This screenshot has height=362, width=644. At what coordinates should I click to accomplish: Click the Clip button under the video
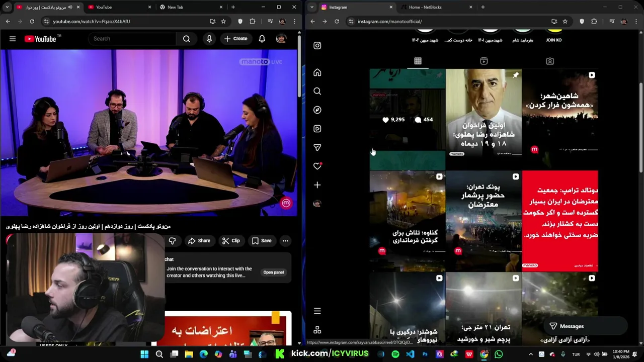click(231, 241)
